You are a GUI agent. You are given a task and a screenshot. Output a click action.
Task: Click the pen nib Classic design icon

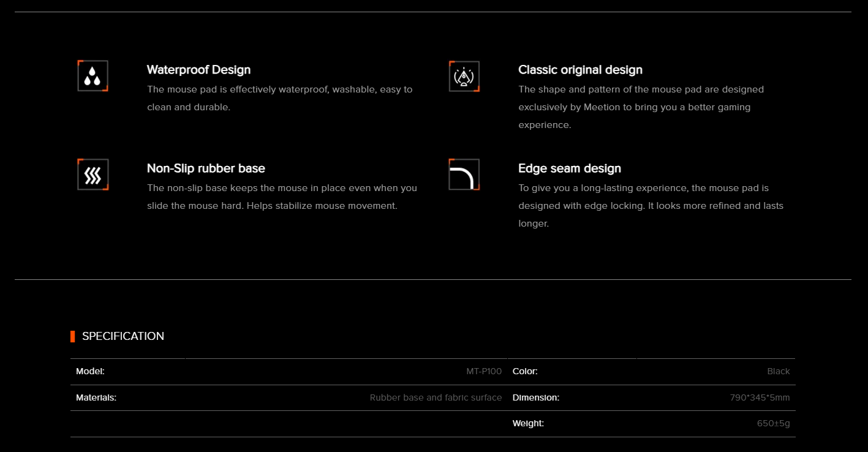point(464,77)
